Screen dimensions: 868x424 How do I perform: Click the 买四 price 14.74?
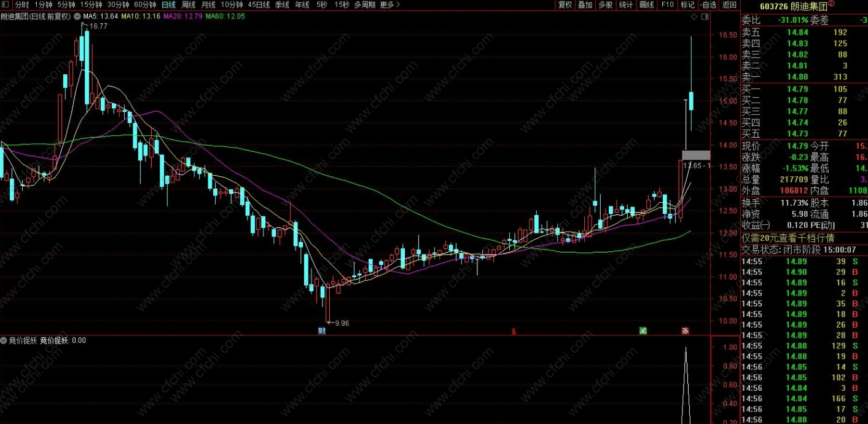click(x=797, y=122)
